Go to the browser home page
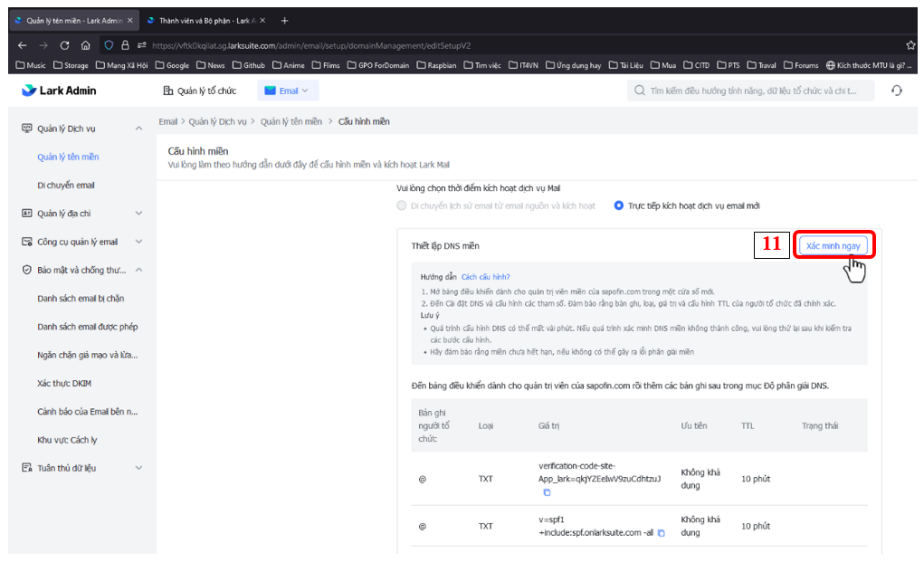Image resolution: width=924 pixels, height=572 pixels. pyautogui.click(x=85, y=45)
